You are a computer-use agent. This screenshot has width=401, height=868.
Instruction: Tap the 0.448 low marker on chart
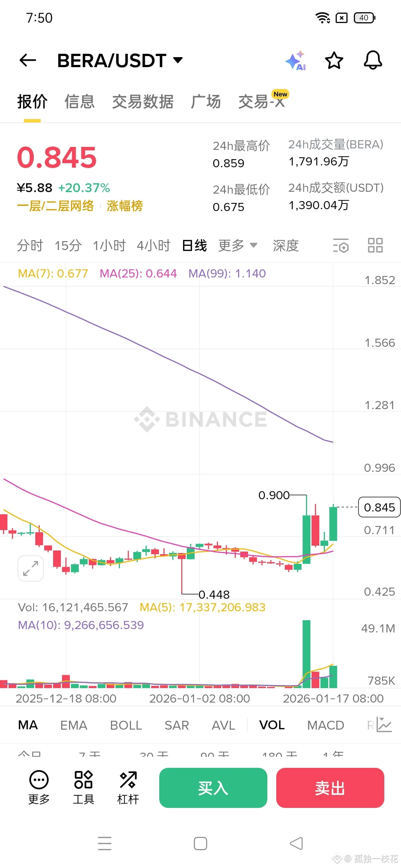click(214, 595)
